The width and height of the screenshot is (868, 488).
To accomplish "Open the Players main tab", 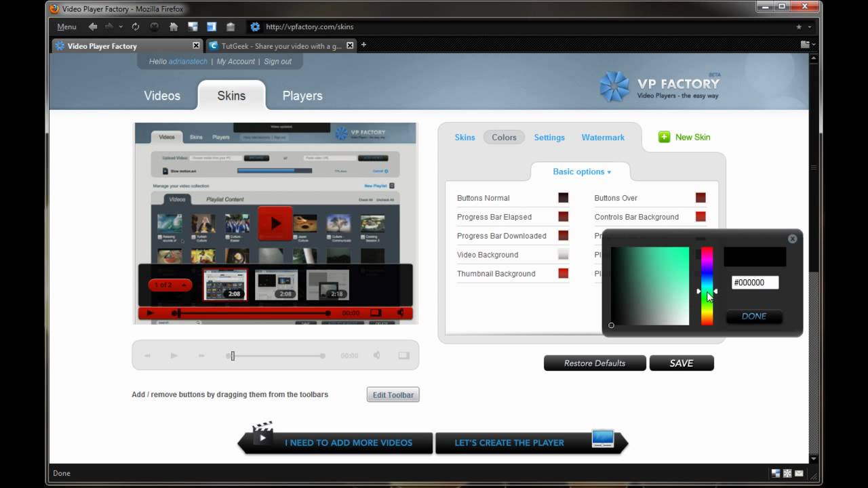I will coord(302,96).
